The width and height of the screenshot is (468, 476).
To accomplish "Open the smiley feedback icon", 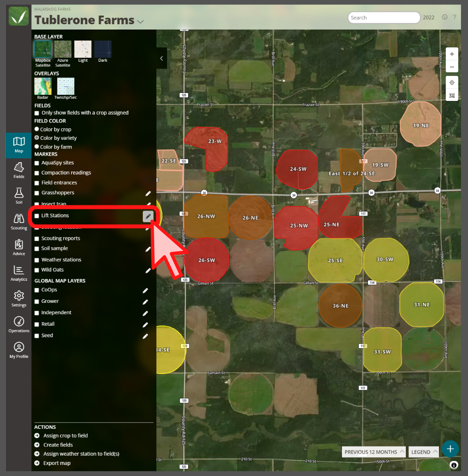I will pyautogui.click(x=445, y=17).
